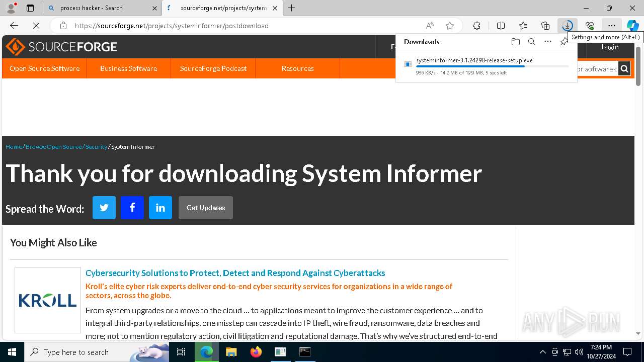
Task: Share on Facebook icon
Action: click(x=132, y=208)
